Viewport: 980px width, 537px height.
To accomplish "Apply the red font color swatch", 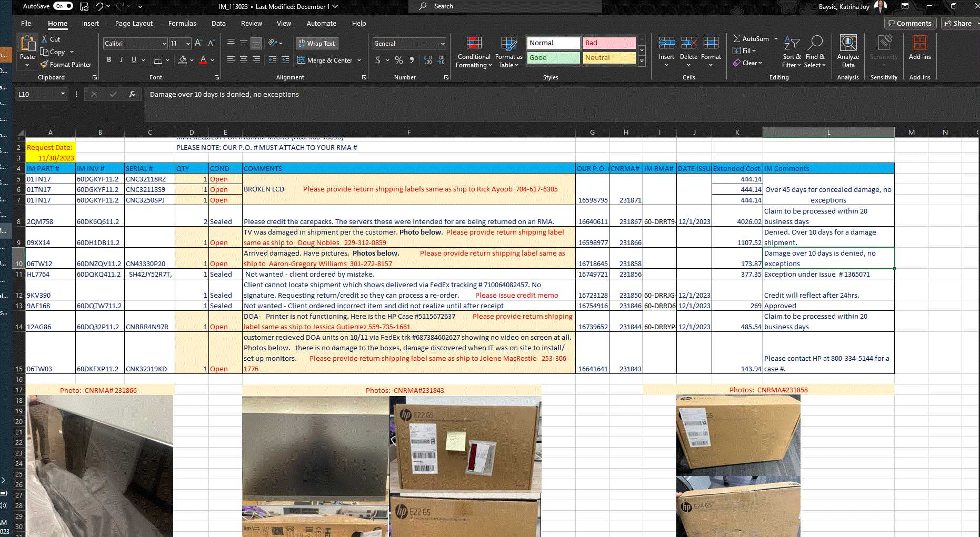I will coord(203,60).
